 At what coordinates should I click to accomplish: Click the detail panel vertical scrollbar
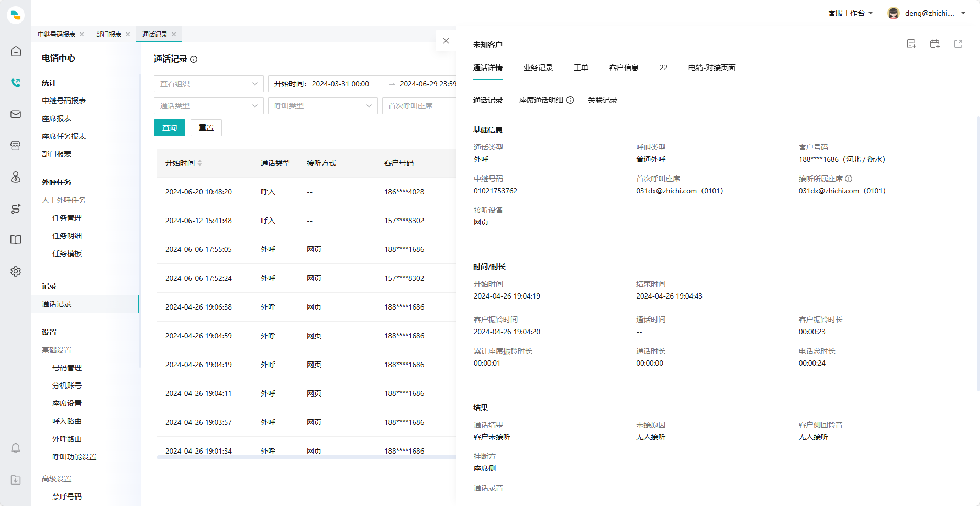point(978,254)
